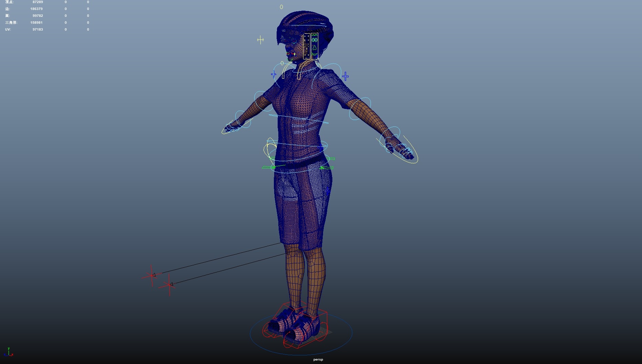Select the blue cross locator beside the small yellow oval
The width and height of the screenshot is (642, 364).
[274, 74]
